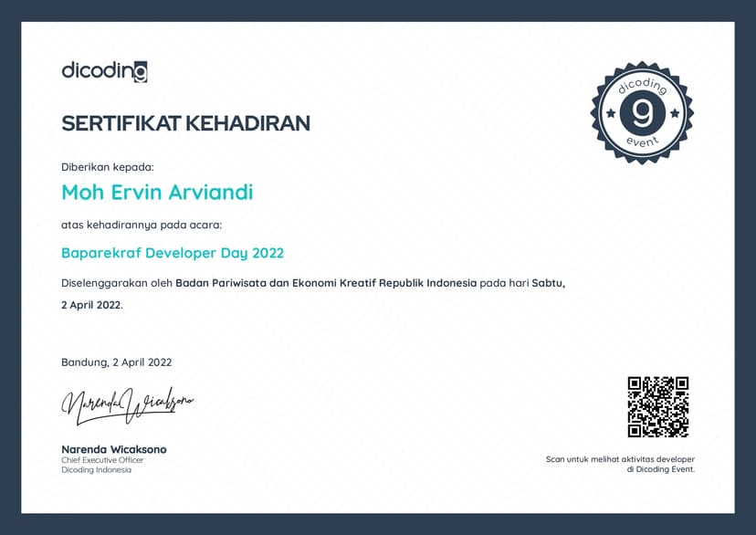The width and height of the screenshot is (756, 535).
Task: Click the dicoding event badge seal
Action: click(x=642, y=113)
